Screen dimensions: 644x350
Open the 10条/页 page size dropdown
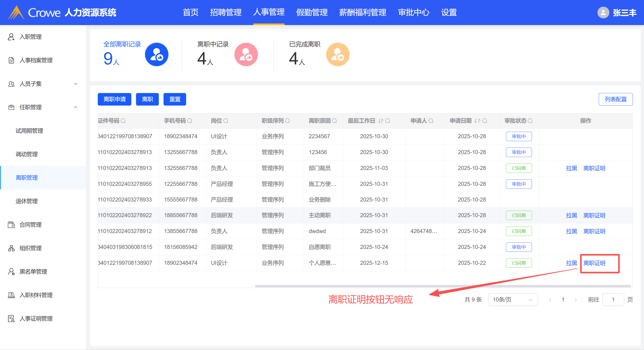click(x=512, y=299)
